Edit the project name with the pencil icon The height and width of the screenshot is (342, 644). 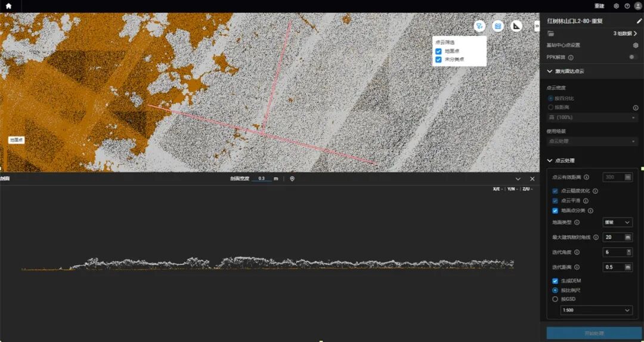pyautogui.click(x=639, y=21)
